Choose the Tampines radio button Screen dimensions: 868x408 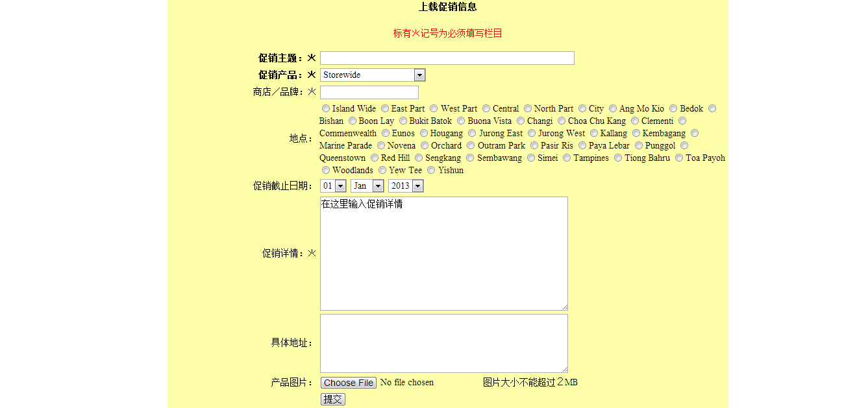click(567, 158)
